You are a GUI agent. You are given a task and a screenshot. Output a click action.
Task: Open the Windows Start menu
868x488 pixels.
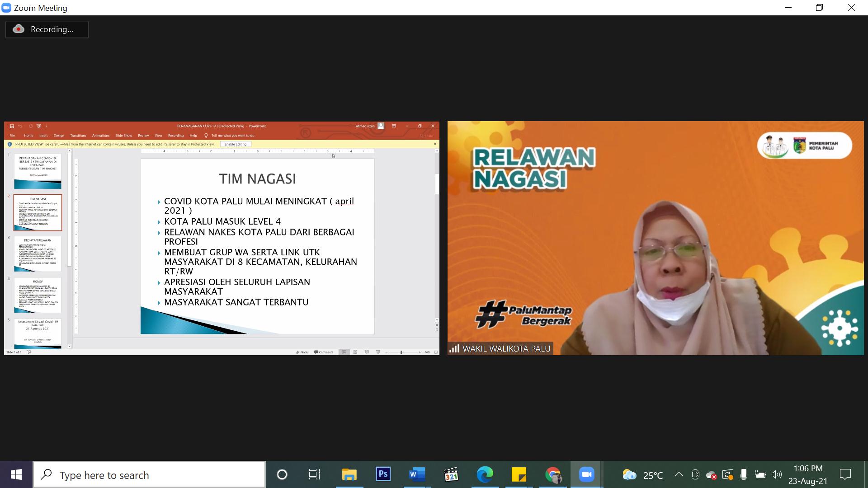16,474
